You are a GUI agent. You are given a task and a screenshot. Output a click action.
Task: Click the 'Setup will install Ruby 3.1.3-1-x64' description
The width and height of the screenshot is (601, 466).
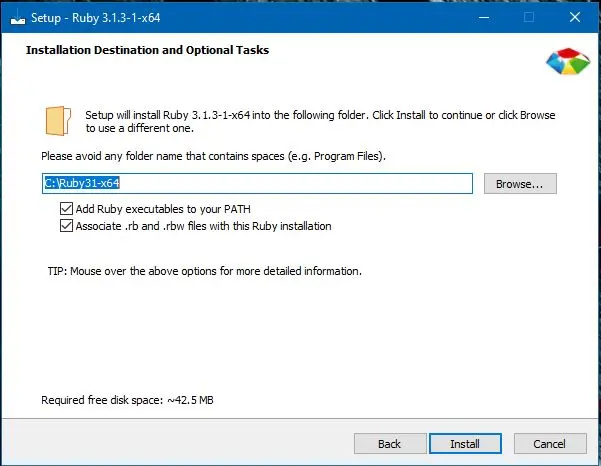pyautogui.click(x=320, y=121)
